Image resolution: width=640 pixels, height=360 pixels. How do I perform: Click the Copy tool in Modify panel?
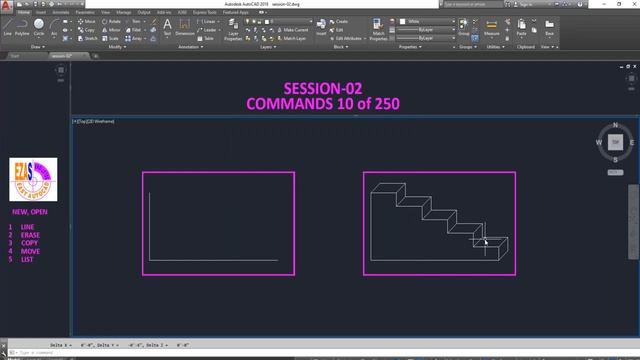pyautogui.click(x=86, y=30)
